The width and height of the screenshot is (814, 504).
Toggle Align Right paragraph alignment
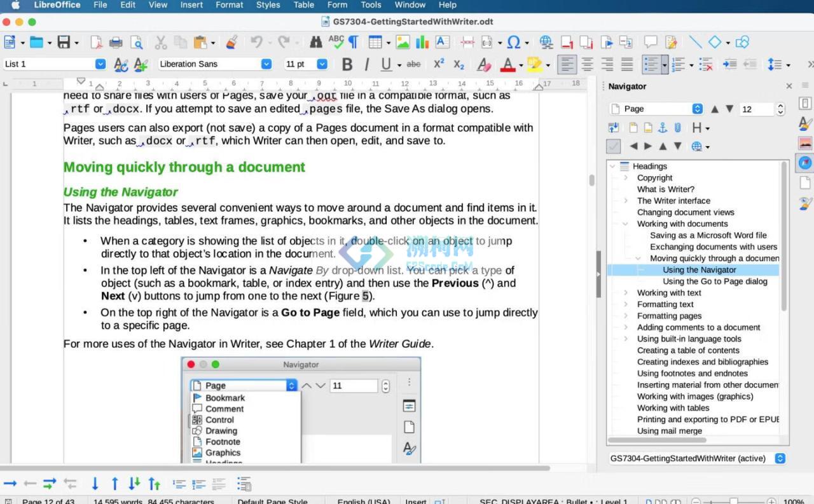pos(607,64)
